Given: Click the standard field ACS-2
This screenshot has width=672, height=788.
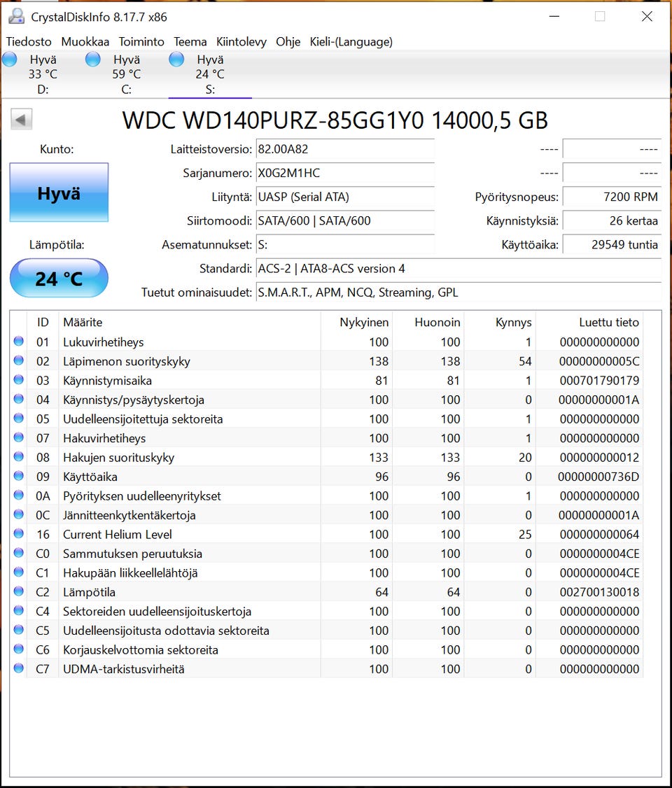Looking at the screenshot, I should coord(458,269).
